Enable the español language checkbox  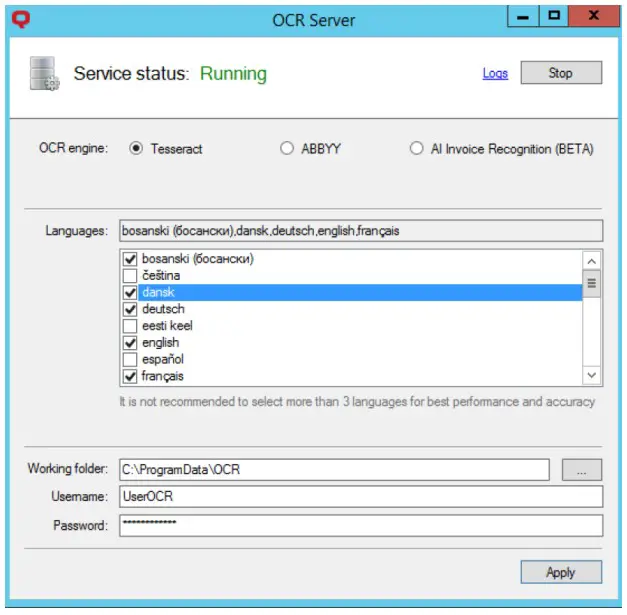point(130,359)
